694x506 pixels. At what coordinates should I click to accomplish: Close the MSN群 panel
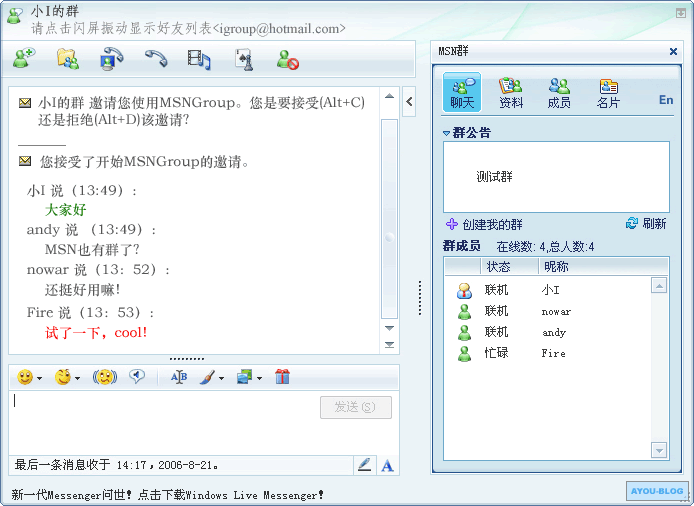(x=673, y=51)
